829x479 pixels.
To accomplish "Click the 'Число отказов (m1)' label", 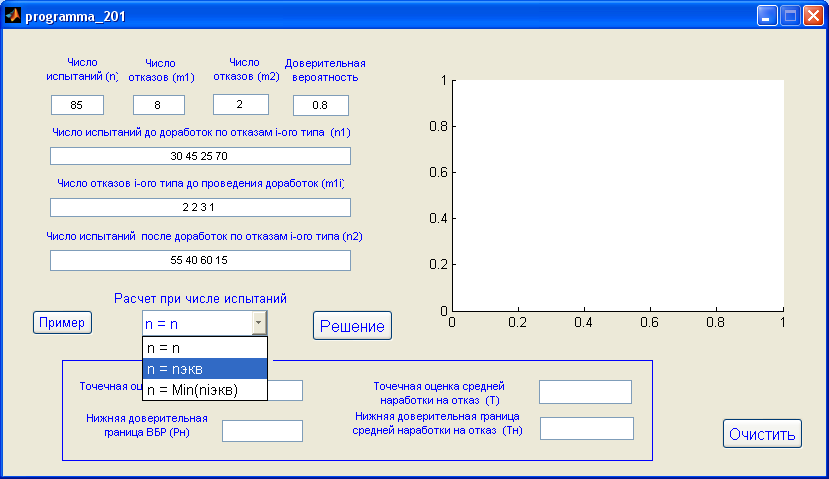I will (161, 70).
